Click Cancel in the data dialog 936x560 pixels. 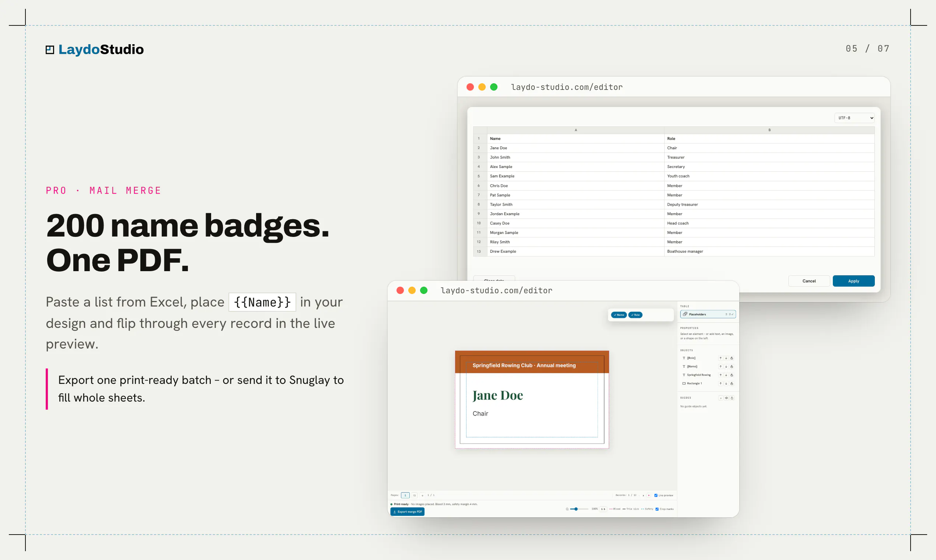(x=809, y=281)
